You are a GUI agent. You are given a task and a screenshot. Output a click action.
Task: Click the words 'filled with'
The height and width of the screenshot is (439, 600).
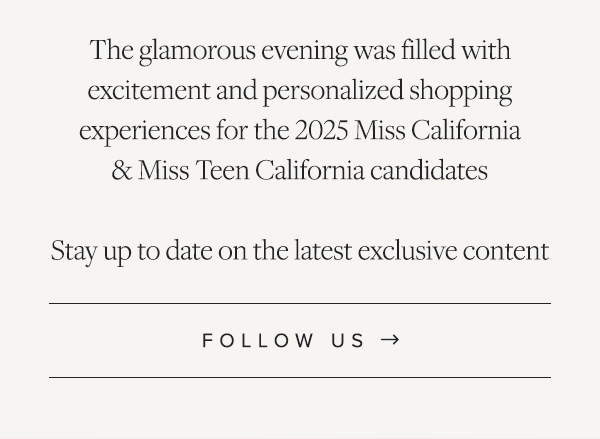pyautogui.click(x=456, y=50)
